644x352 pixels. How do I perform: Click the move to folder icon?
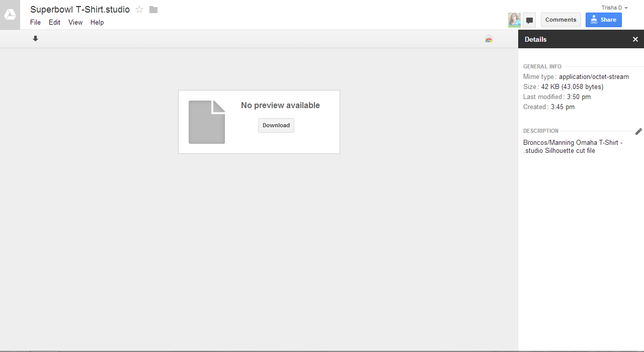[x=153, y=10]
